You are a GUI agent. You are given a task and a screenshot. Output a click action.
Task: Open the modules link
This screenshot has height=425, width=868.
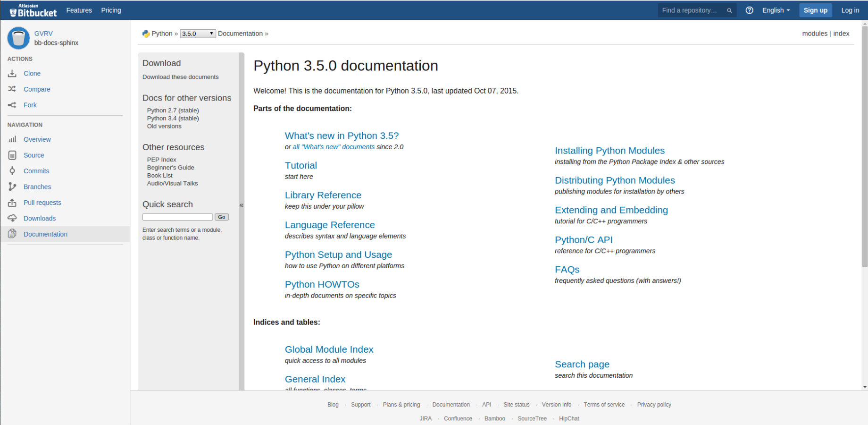tap(815, 34)
